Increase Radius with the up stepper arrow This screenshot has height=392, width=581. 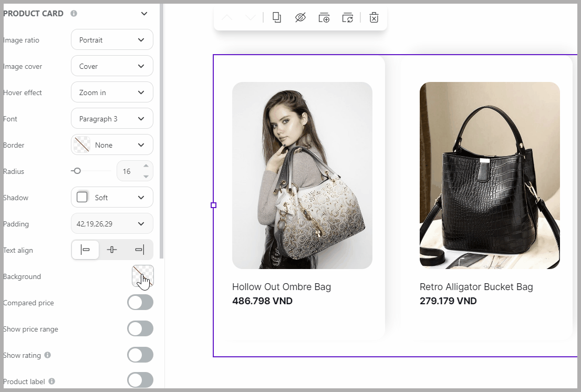click(146, 166)
